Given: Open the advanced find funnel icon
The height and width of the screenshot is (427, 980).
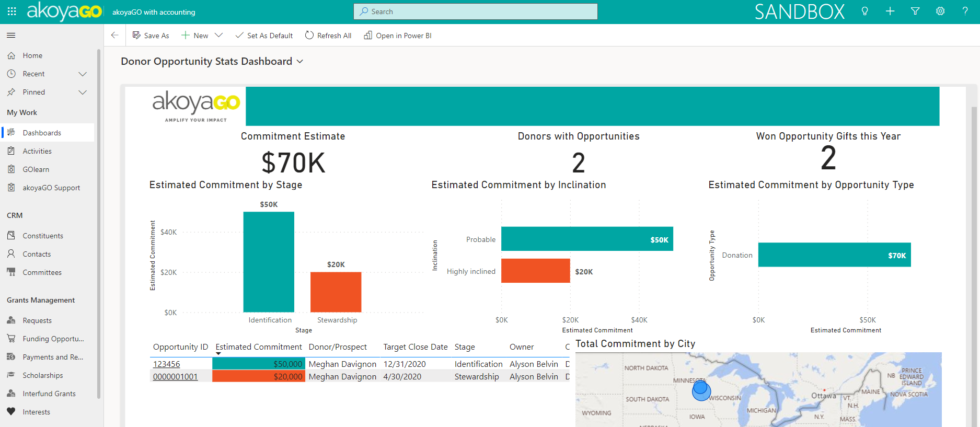Looking at the screenshot, I should (915, 11).
